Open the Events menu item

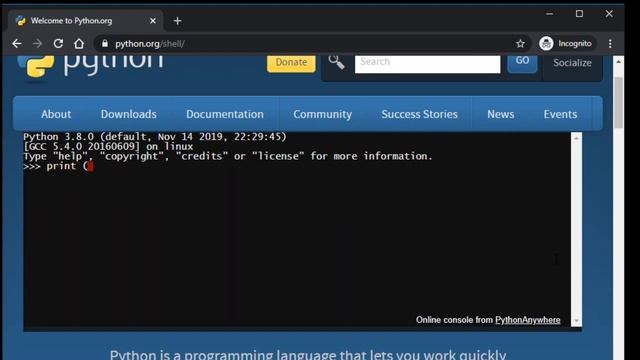coord(560,114)
